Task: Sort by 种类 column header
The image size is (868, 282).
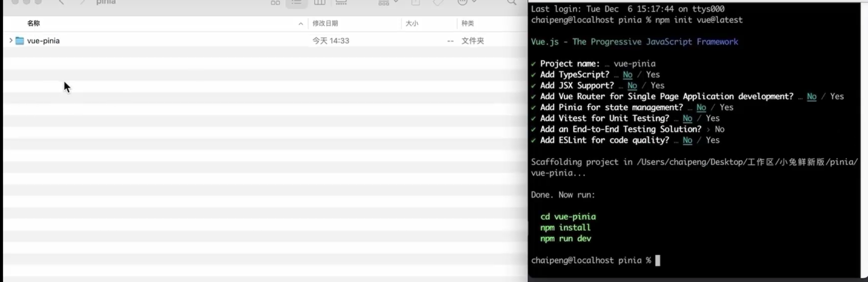Action: click(467, 23)
